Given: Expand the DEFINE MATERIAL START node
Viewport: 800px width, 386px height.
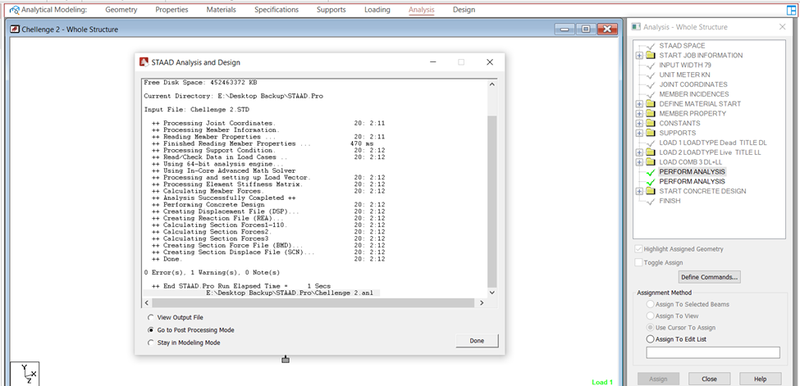Looking at the screenshot, I should point(639,104).
